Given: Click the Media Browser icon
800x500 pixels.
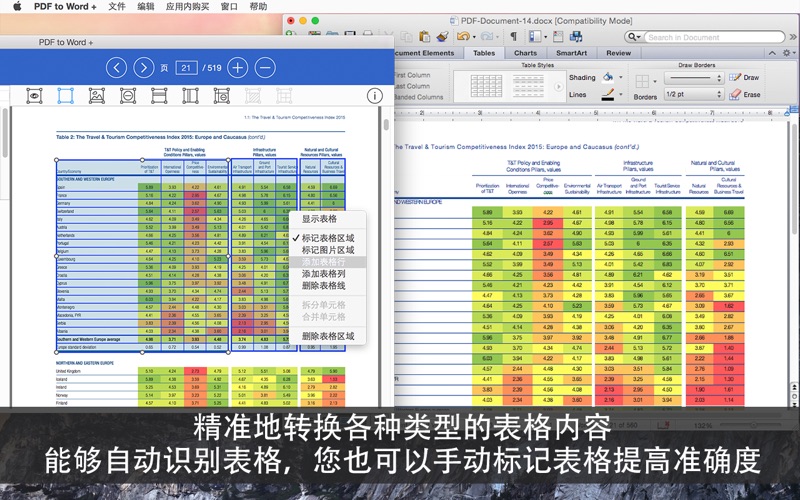Looking at the screenshot, I should pyautogui.click(x=577, y=36).
